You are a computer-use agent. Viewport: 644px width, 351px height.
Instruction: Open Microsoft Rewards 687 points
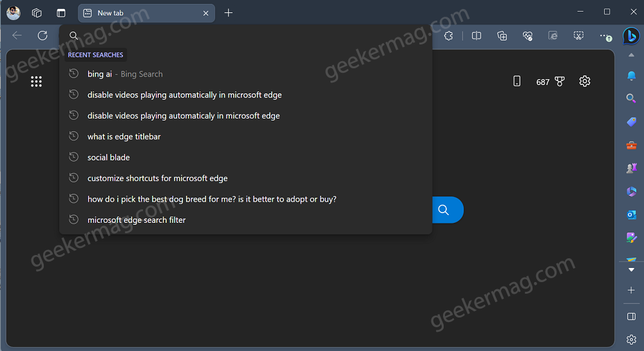pos(551,82)
